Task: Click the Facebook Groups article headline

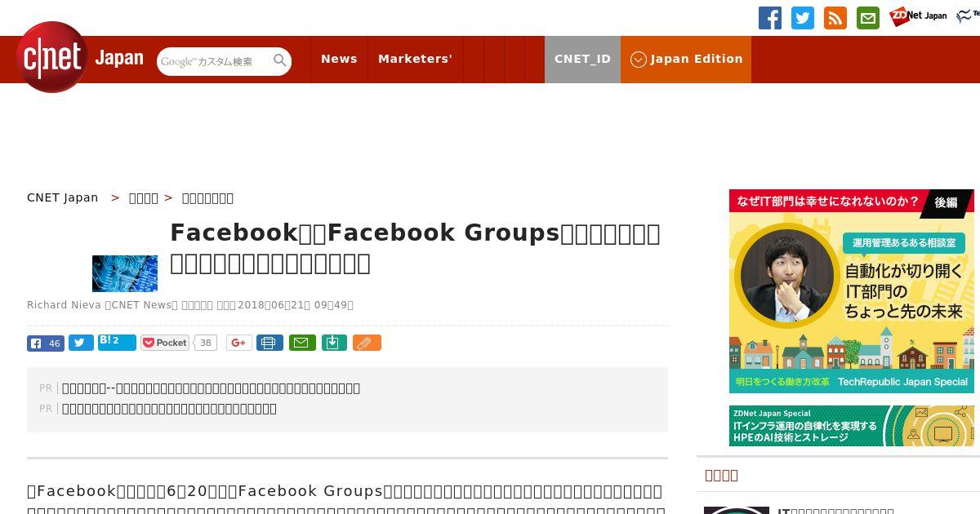Action: (415, 247)
